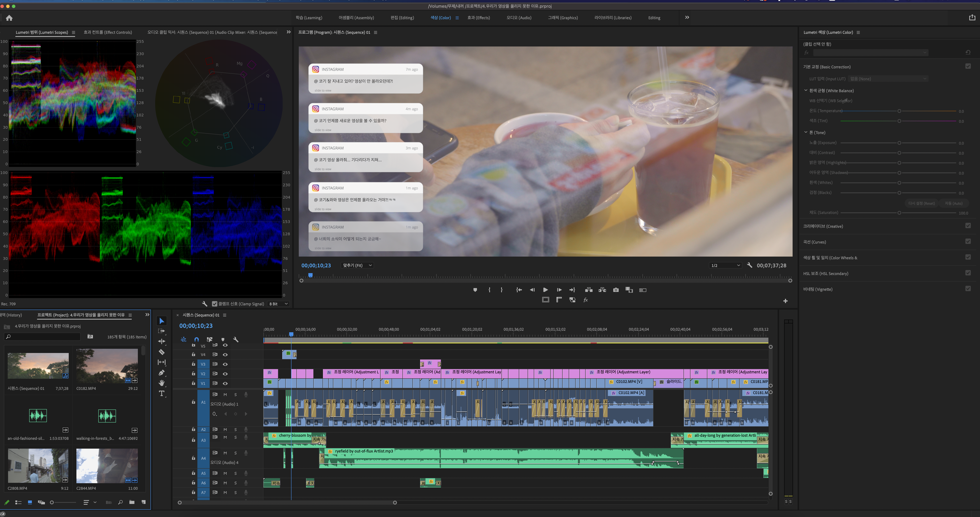Export frame with camera icon
The image size is (980, 517).
(616, 290)
